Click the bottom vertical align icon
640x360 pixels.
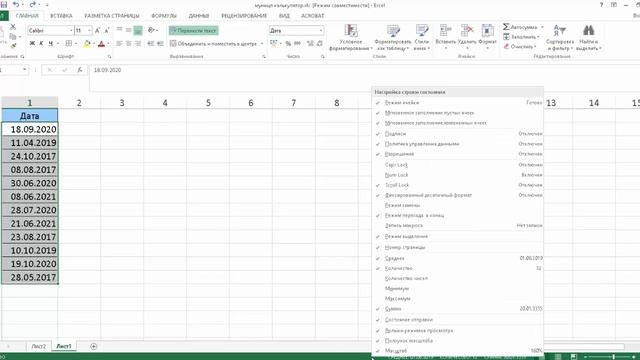click(138, 30)
